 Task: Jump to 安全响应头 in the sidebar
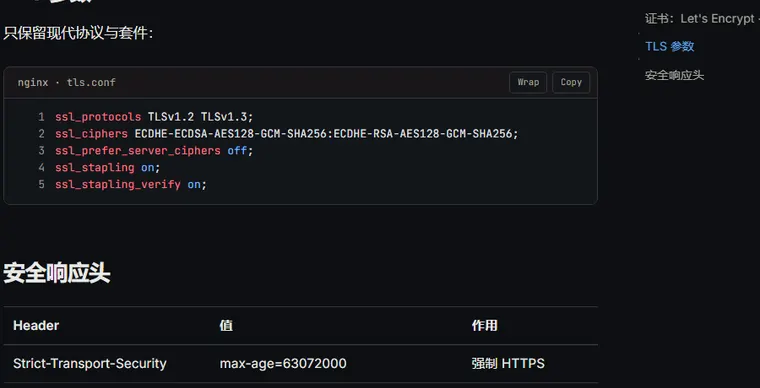click(x=674, y=76)
